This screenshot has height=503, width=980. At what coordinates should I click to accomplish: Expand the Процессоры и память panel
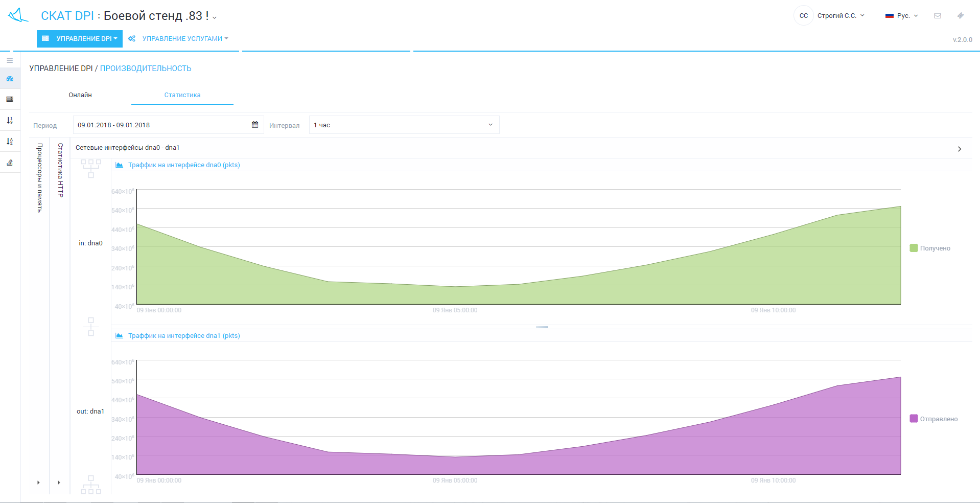39,178
